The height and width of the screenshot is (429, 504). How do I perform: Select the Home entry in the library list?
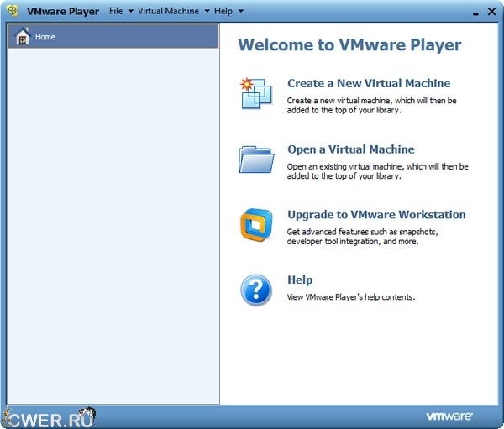pos(45,37)
